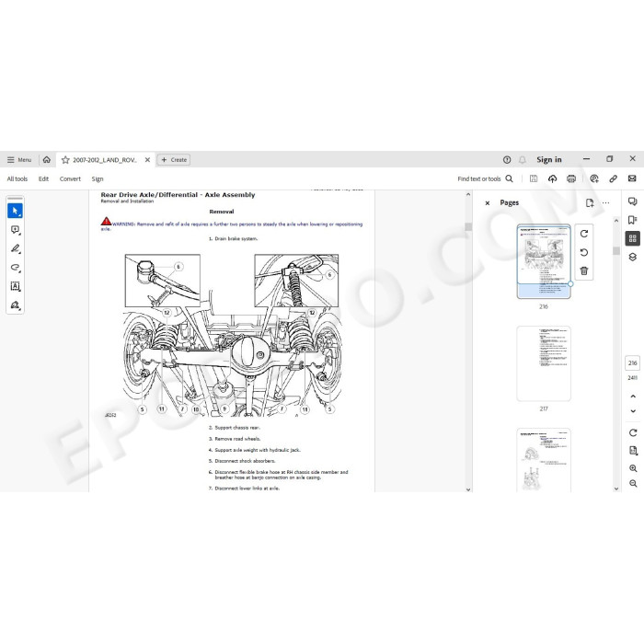
Task: Go to Acrobat Home view
Action: tap(47, 160)
